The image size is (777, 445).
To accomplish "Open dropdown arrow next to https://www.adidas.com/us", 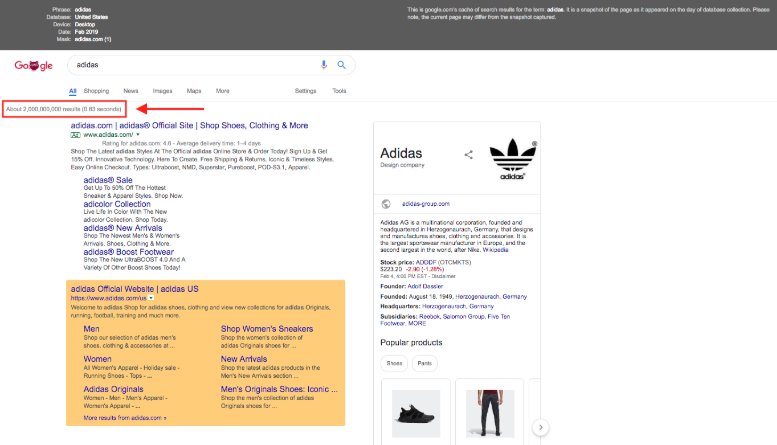I will [151, 298].
